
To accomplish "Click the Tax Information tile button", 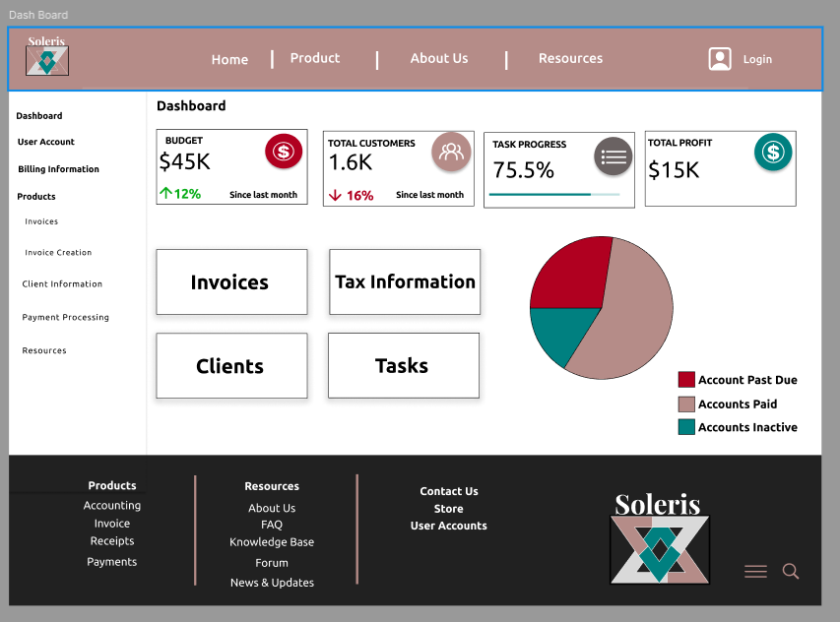I will coord(405,282).
